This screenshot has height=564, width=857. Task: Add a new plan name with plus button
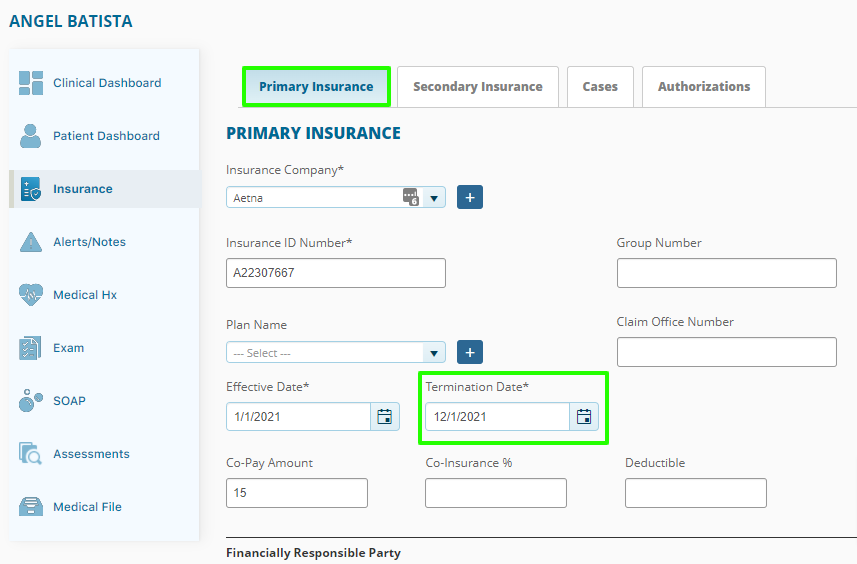pyautogui.click(x=470, y=352)
